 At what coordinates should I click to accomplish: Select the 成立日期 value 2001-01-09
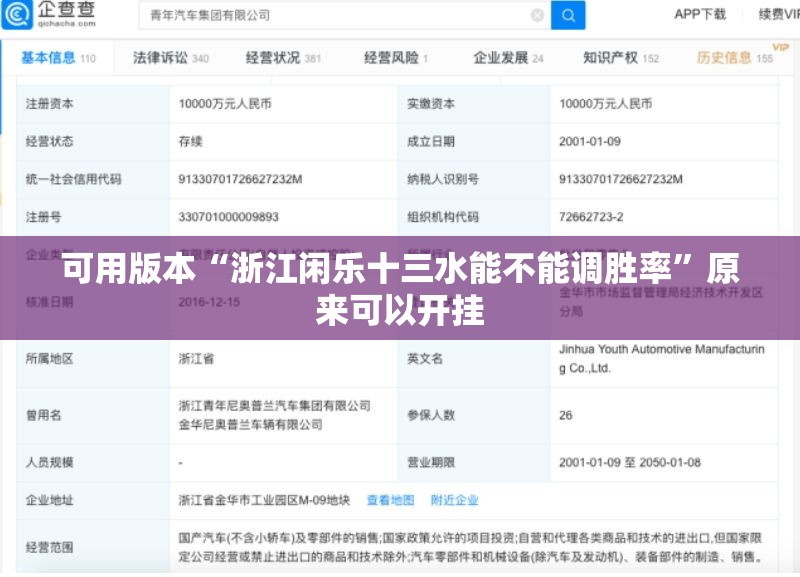590,141
